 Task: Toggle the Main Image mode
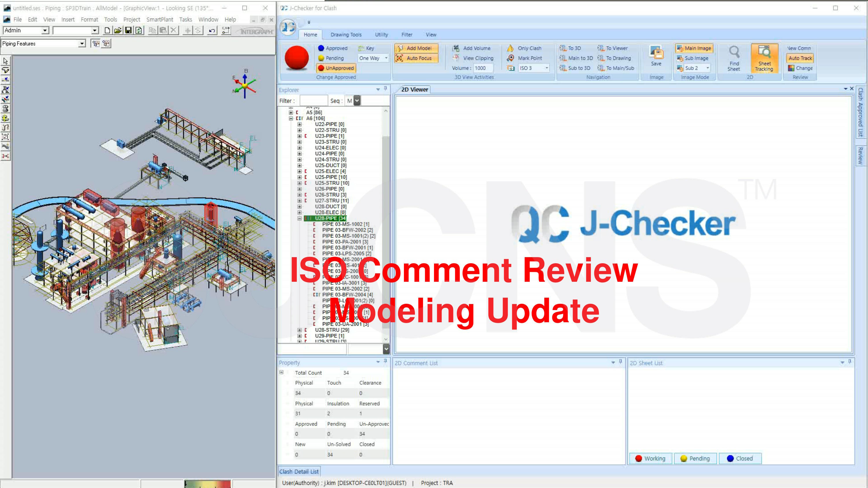click(x=694, y=48)
